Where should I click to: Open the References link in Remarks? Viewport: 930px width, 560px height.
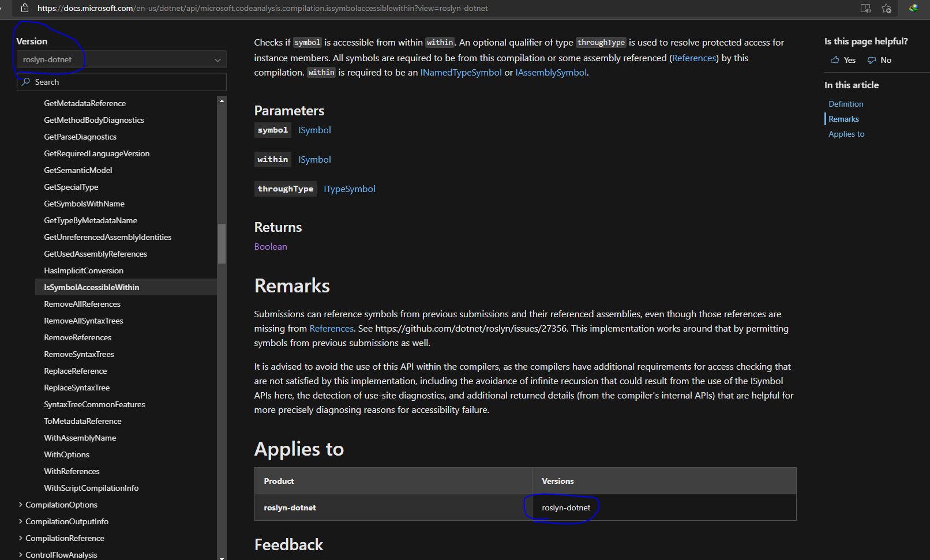pyautogui.click(x=331, y=328)
